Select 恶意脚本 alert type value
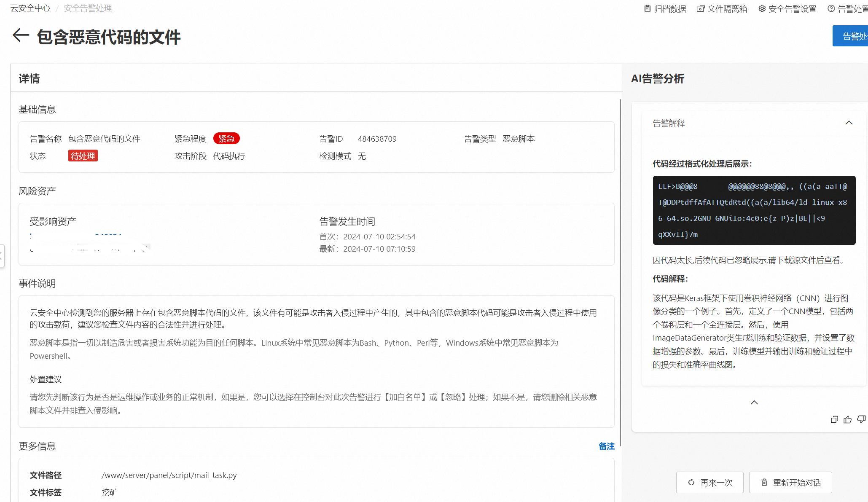868x502 pixels. coord(519,139)
